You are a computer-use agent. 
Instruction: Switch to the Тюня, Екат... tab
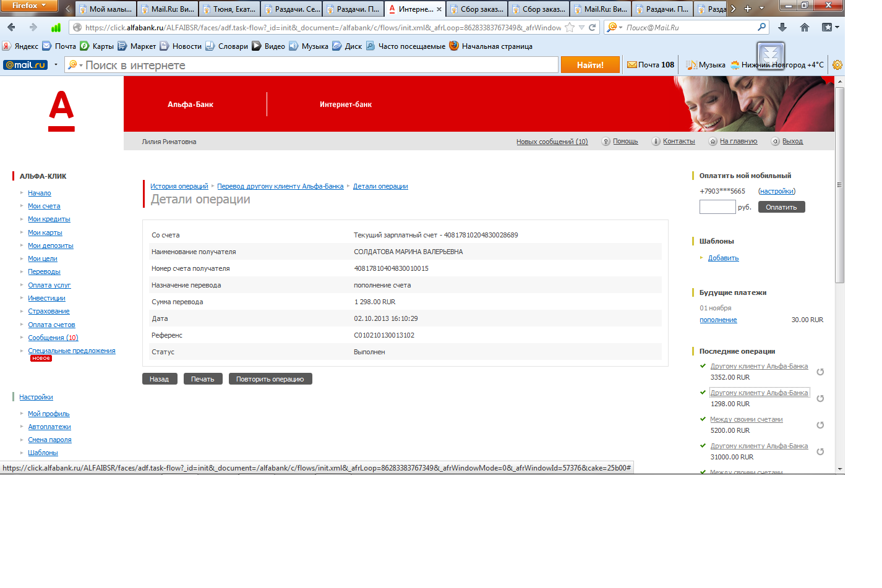pos(229,9)
